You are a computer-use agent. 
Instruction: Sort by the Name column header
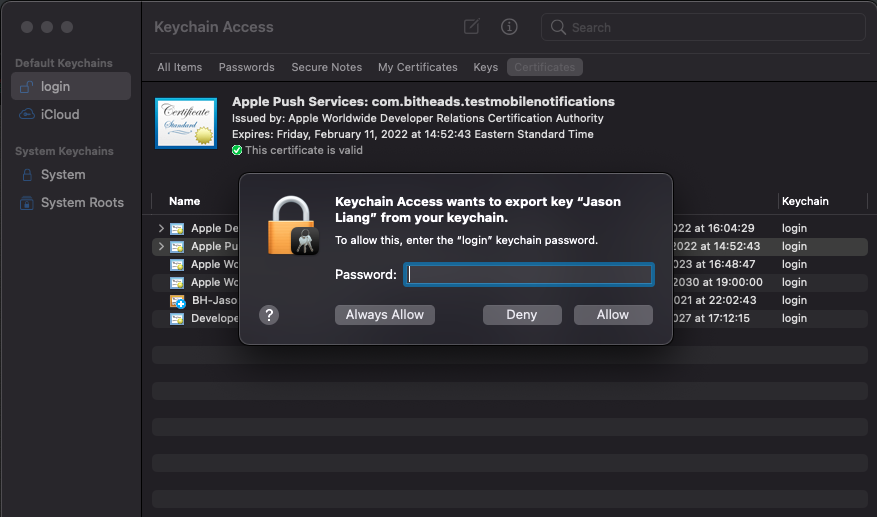tap(185, 201)
